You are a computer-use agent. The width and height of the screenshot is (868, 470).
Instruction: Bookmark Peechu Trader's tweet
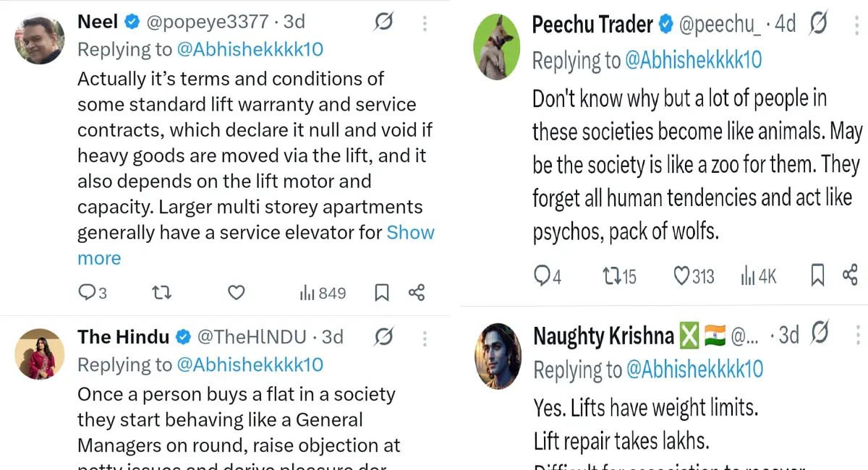click(817, 275)
